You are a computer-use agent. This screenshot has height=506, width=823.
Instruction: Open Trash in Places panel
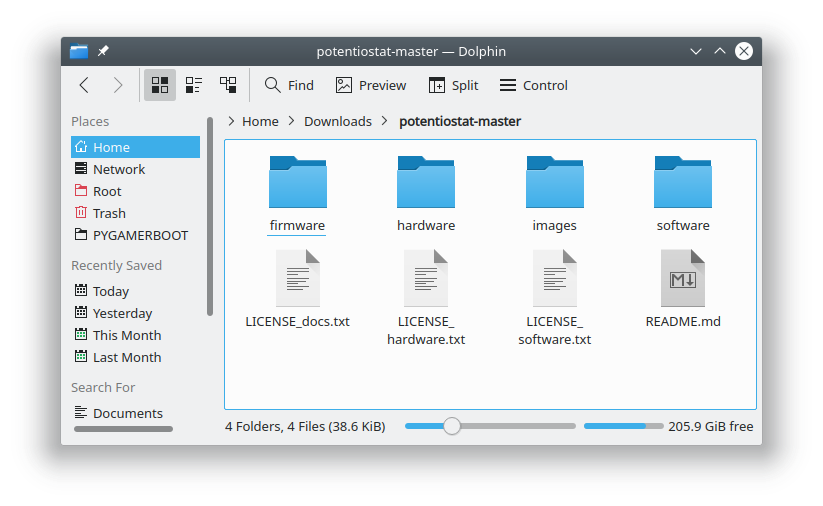135,213
